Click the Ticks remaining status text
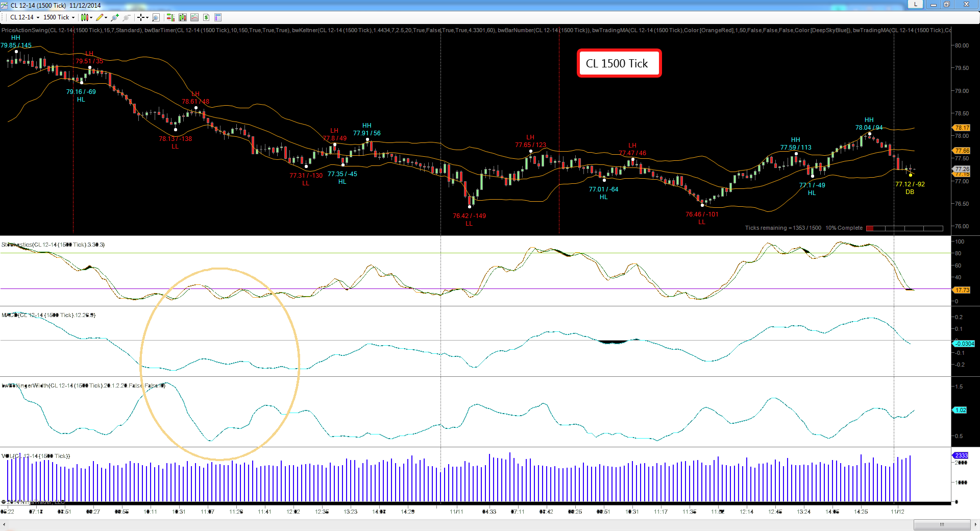Viewport: 980px width, 531px height. click(804, 228)
